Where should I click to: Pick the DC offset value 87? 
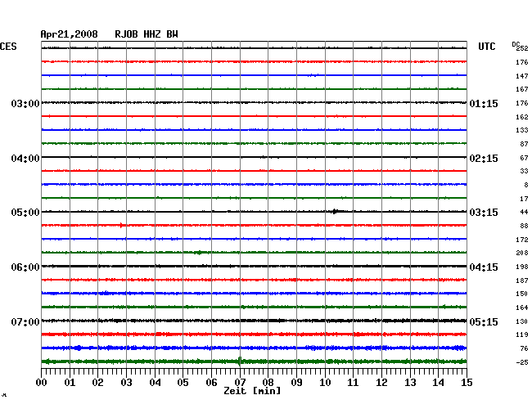click(524, 144)
